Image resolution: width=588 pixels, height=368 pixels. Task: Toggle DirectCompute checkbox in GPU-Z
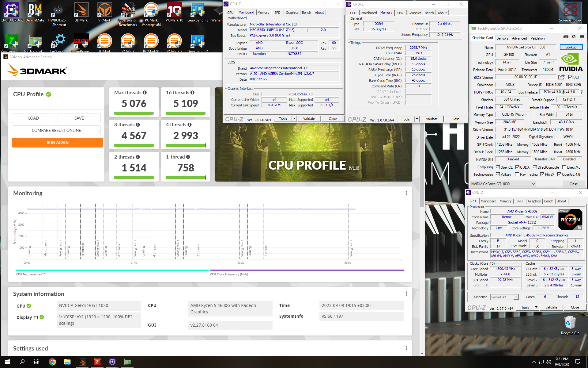(535, 167)
